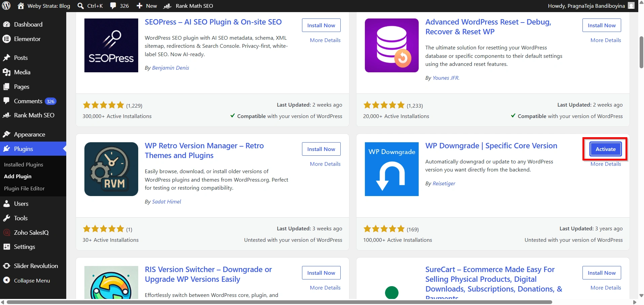
Task: Open More Details for SureCart
Action: point(606,288)
